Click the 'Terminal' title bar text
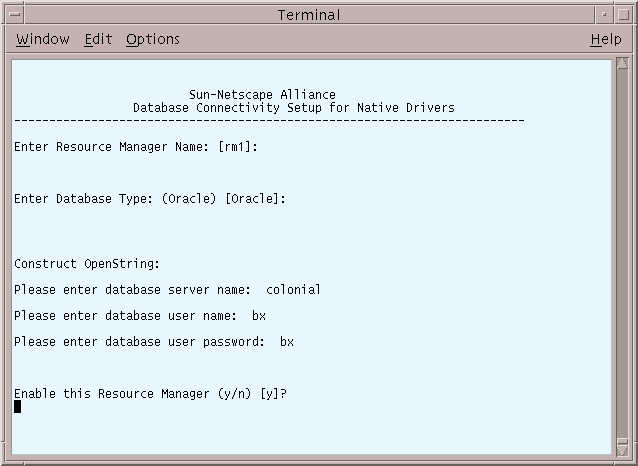The height and width of the screenshot is (466, 638). 309,15
